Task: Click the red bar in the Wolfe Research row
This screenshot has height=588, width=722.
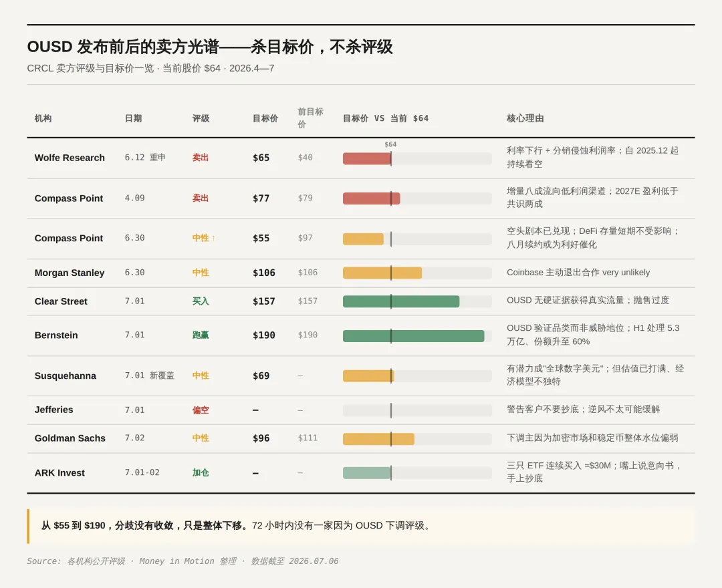Action: 367,159
